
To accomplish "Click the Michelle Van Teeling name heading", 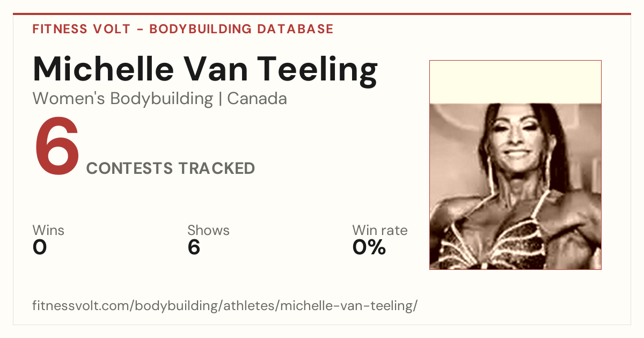I will point(205,70).
